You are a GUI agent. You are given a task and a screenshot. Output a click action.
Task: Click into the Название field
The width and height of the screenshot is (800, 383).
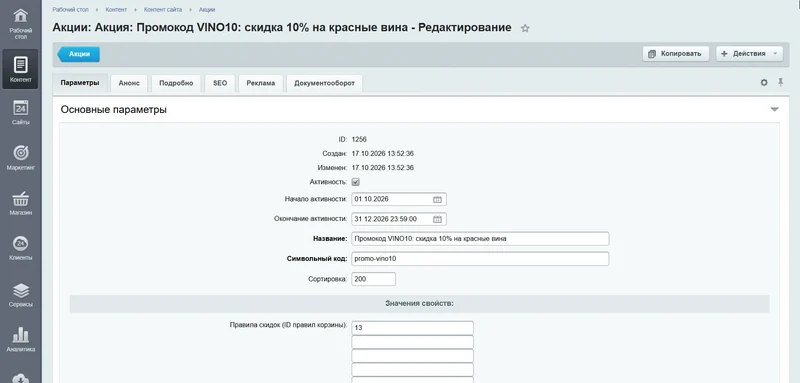pos(480,239)
